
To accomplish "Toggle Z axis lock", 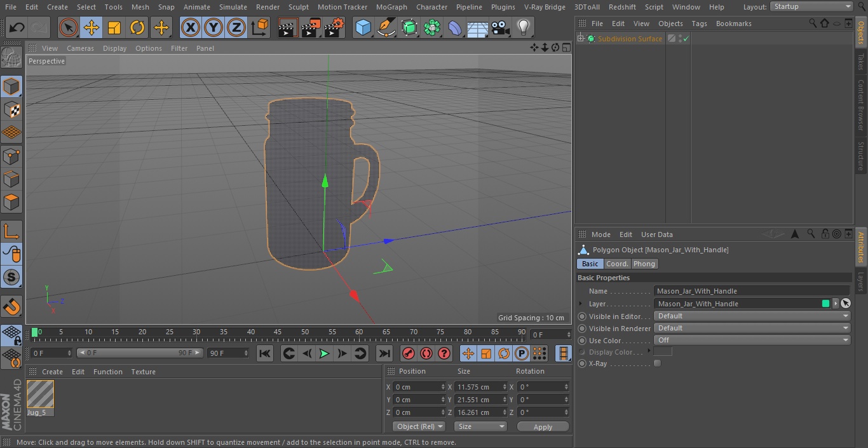I will [236, 28].
